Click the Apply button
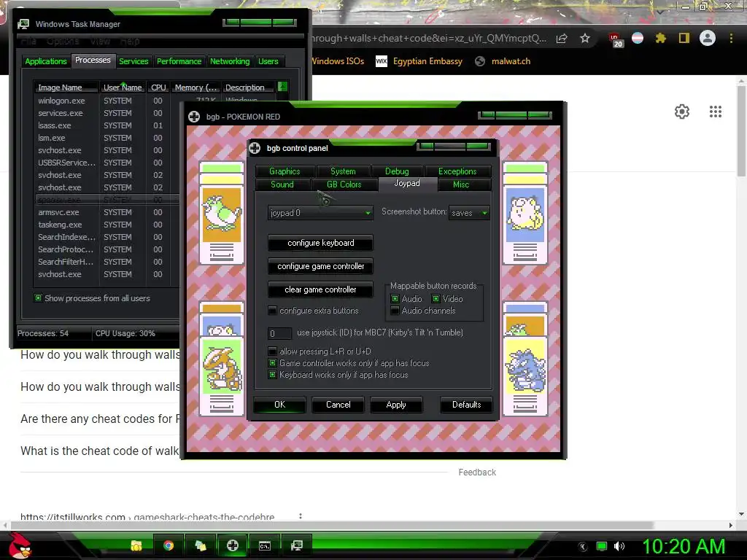Viewport: 747px width, 560px height. (396, 404)
